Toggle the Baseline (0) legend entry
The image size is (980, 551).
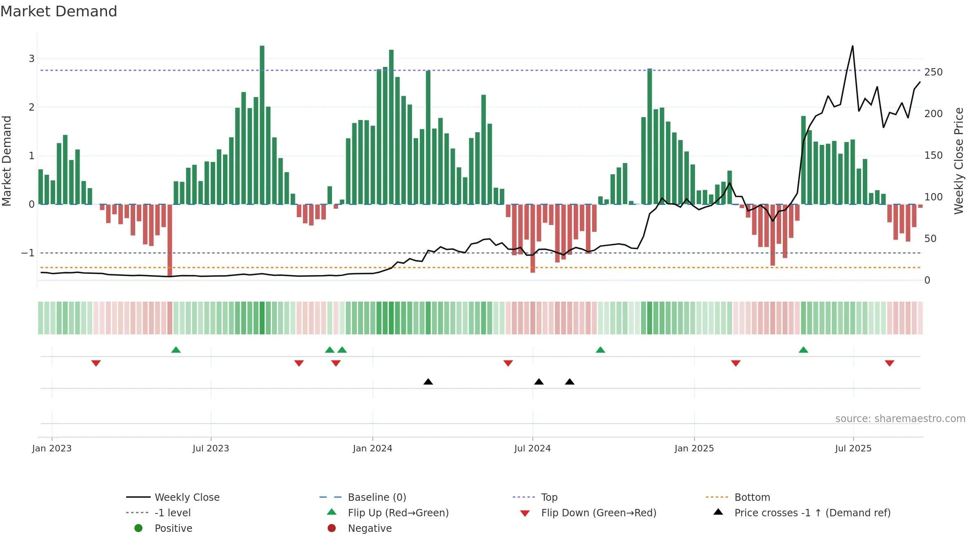coord(363,497)
